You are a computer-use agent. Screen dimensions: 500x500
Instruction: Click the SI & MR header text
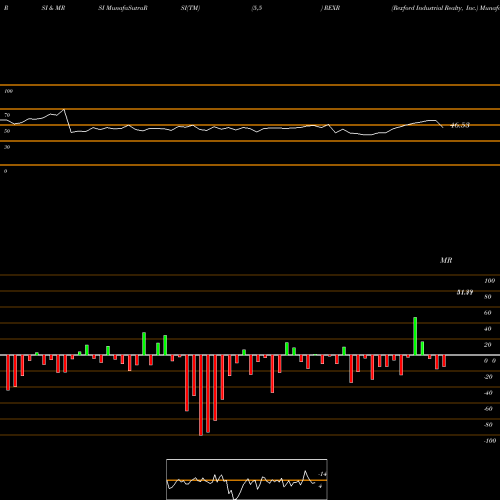[53, 8]
